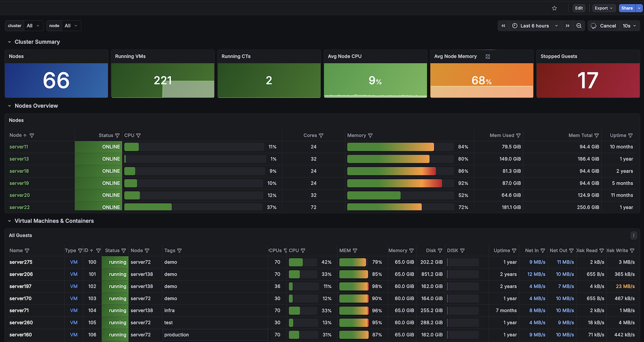Sort All Guests by ID header
The width and height of the screenshot is (644, 342).
86,250
